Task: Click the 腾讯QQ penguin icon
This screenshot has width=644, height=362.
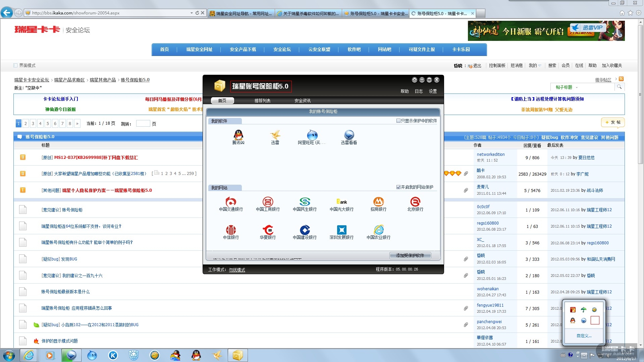Action: coord(238,135)
